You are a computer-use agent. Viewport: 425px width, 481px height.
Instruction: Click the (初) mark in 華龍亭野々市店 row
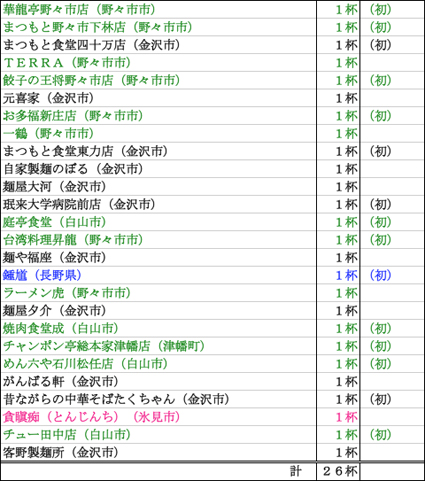(380, 10)
